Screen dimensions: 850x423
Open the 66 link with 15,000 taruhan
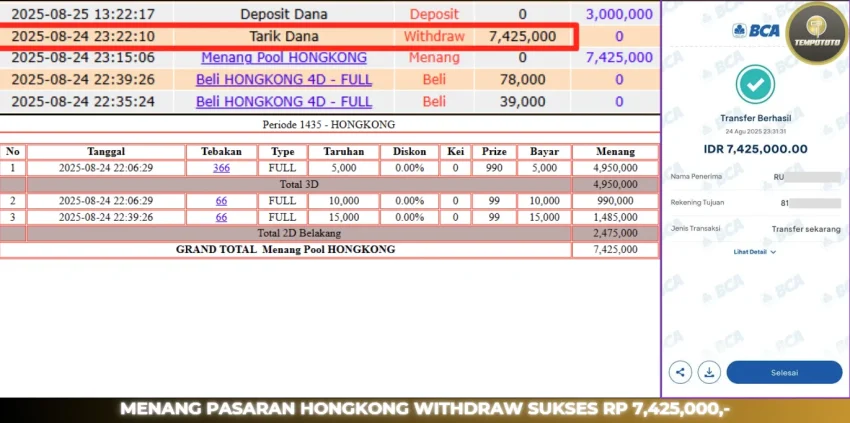pyautogui.click(x=221, y=217)
